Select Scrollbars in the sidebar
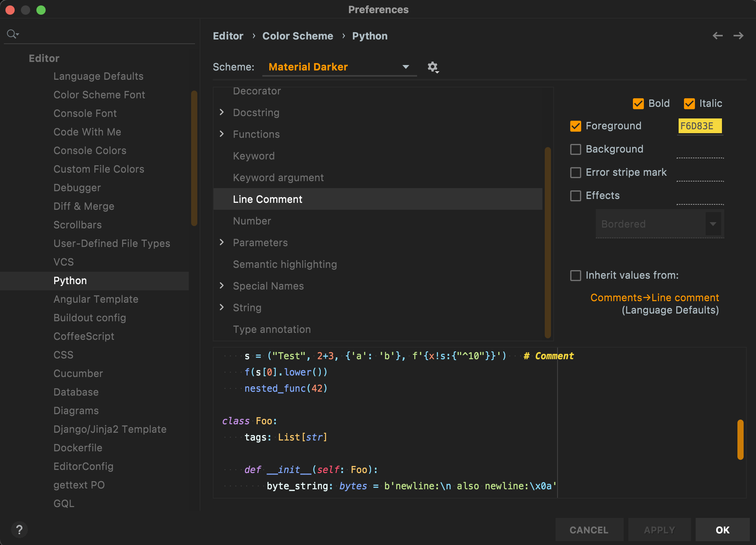This screenshot has height=545, width=756. click(77, 225)
